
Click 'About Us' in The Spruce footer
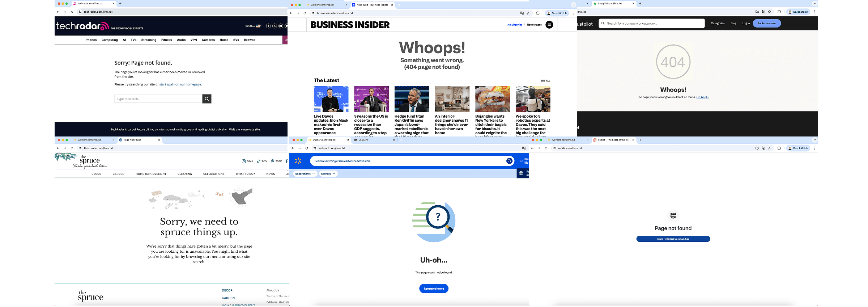tap(273, 290)
